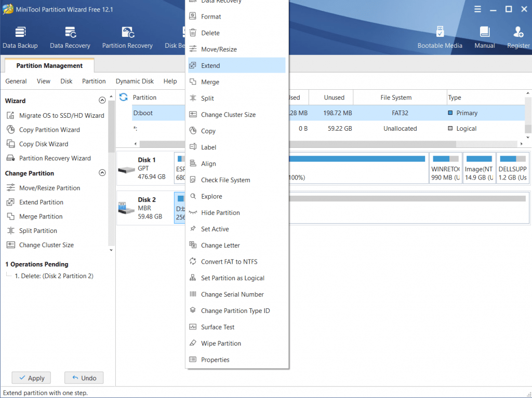Choose Change Letter in context menu
The height and width of the screenshot is (398, 532).
237,245
